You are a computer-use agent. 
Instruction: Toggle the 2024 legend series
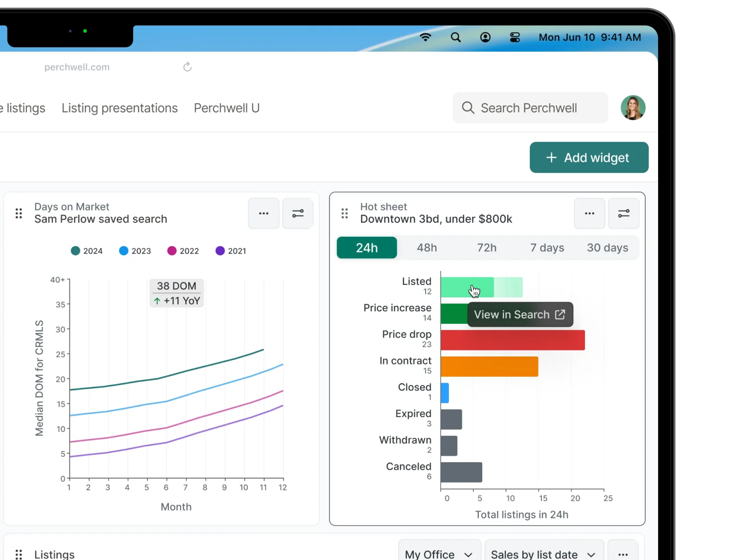[87, 251]
